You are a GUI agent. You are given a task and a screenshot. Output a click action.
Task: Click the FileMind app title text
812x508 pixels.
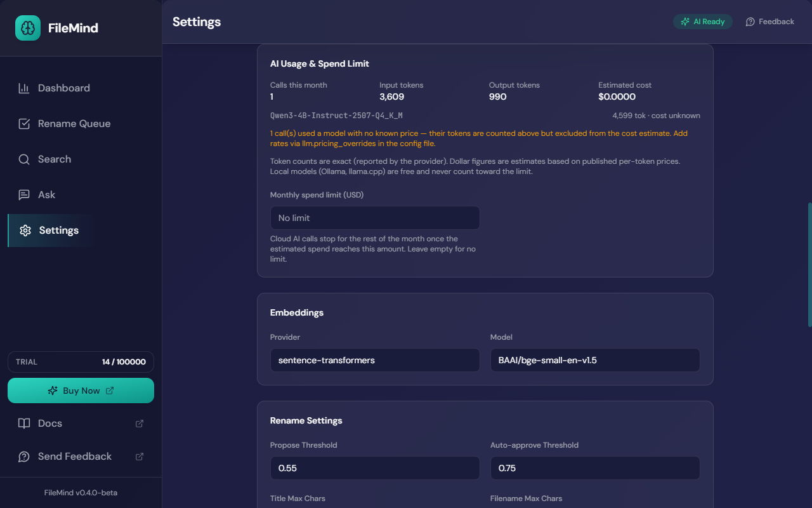[73, 28]
